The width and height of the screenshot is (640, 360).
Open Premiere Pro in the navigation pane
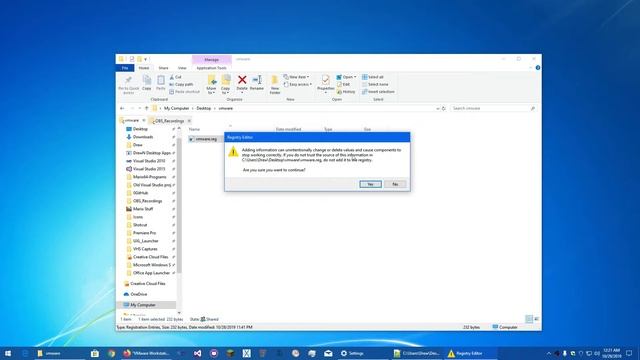144,233
